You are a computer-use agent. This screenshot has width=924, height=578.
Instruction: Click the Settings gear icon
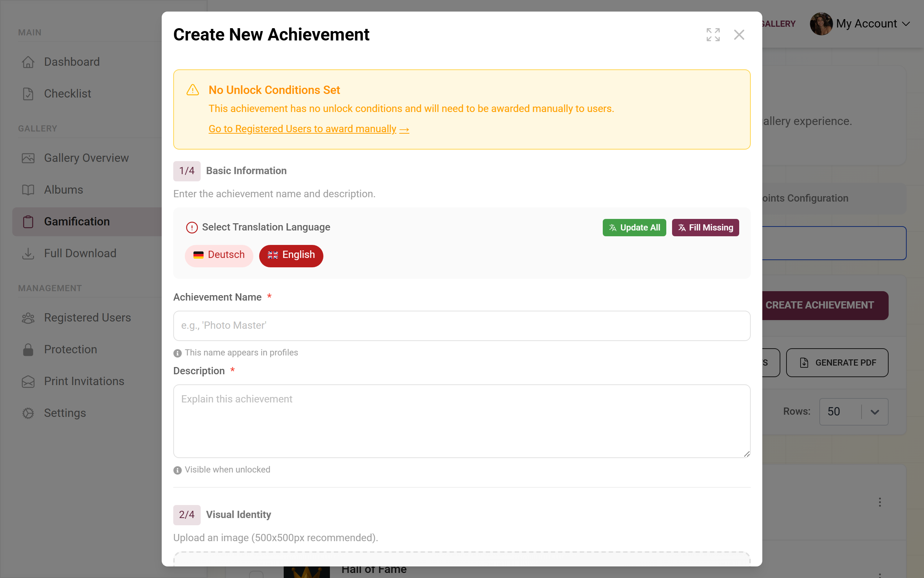28,413
